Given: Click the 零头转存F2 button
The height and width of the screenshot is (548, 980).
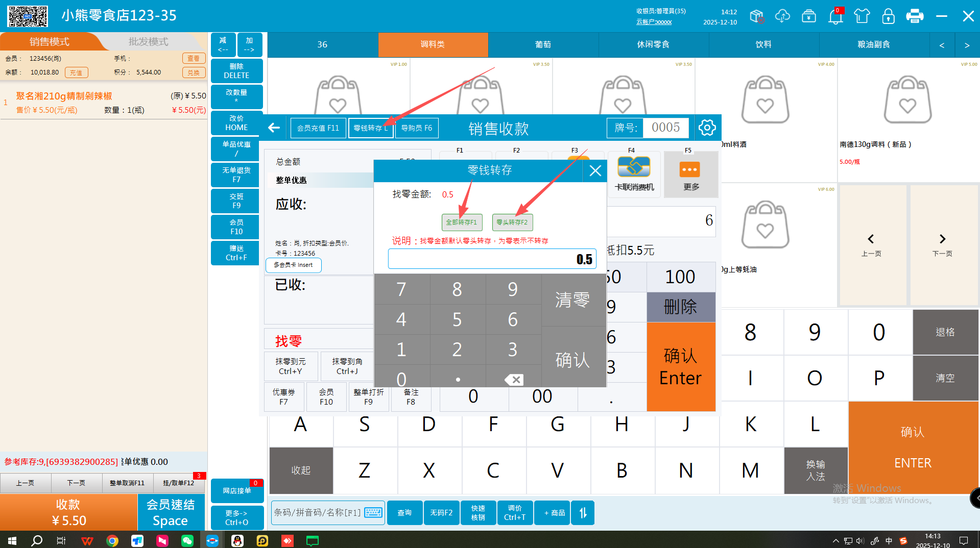Looking at the screenshot, I should click(x=512, y=222).
